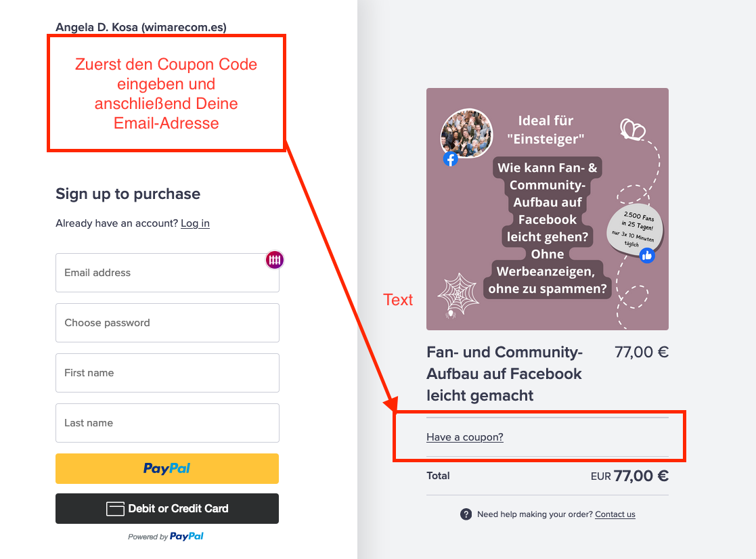756x559 pixels.
Task: Click the question mark help icon
Action: click(466, 514)
